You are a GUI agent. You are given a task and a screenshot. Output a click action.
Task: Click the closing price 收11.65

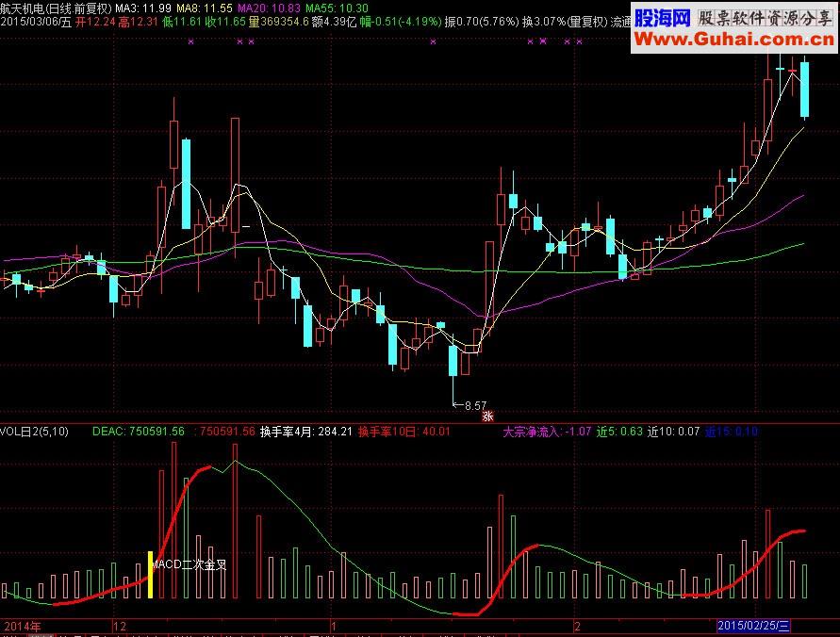225,22
